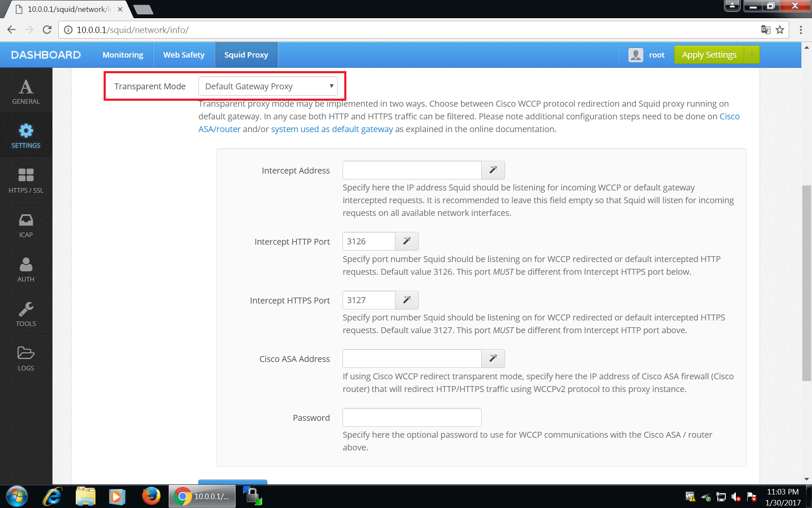Image resolution: width=812 pixels, height=508 pixels.
Task: Click the page's vertical scrollbar thumb
Action: point(807,283)
